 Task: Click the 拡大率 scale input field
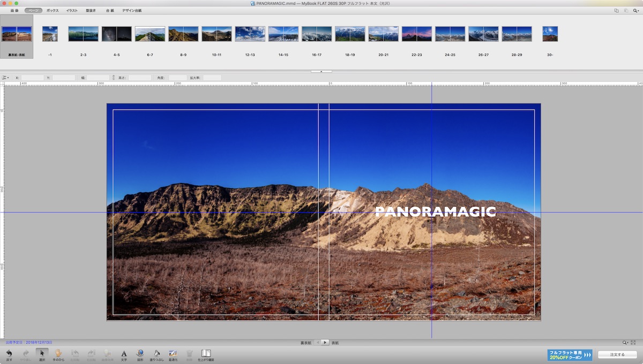[x=212, y=78]
